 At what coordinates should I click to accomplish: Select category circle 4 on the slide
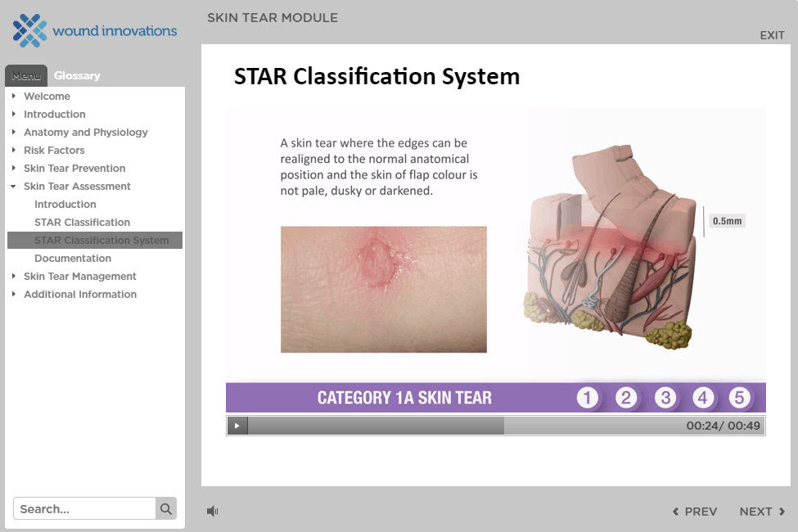tap(702, 397)
